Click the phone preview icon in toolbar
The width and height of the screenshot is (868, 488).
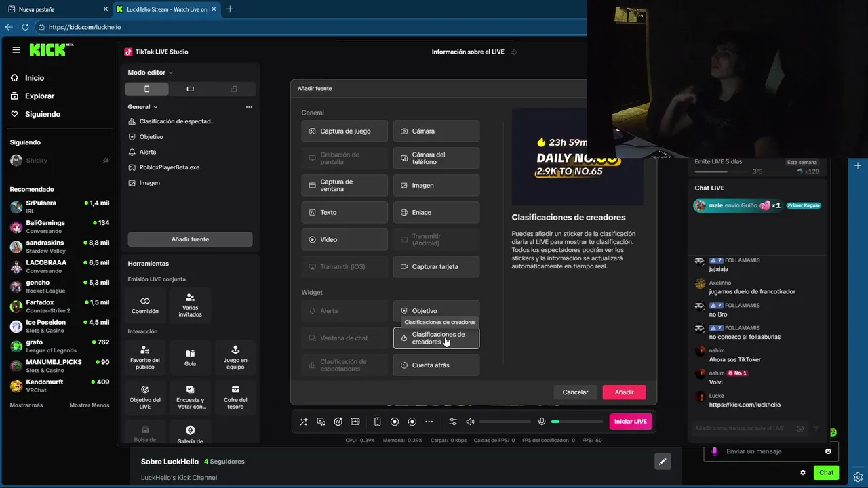[378, 422]
